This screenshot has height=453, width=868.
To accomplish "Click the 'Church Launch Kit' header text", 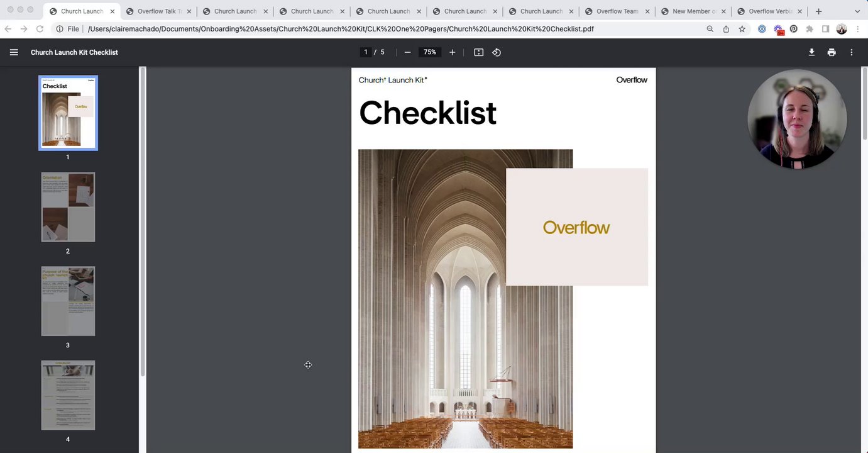I will (x=393, y=80).
